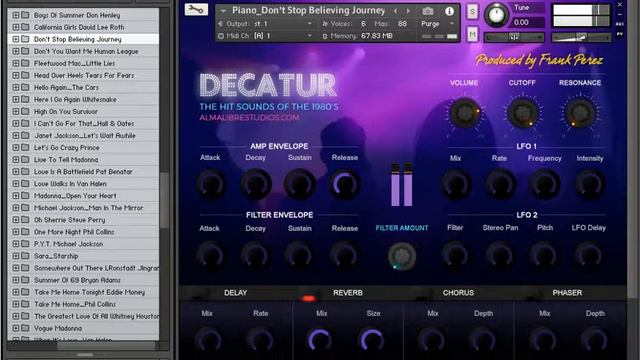This screenshot has height=360, width=640.
Task: Open the instrument info icon
Action: click(449, 11)
